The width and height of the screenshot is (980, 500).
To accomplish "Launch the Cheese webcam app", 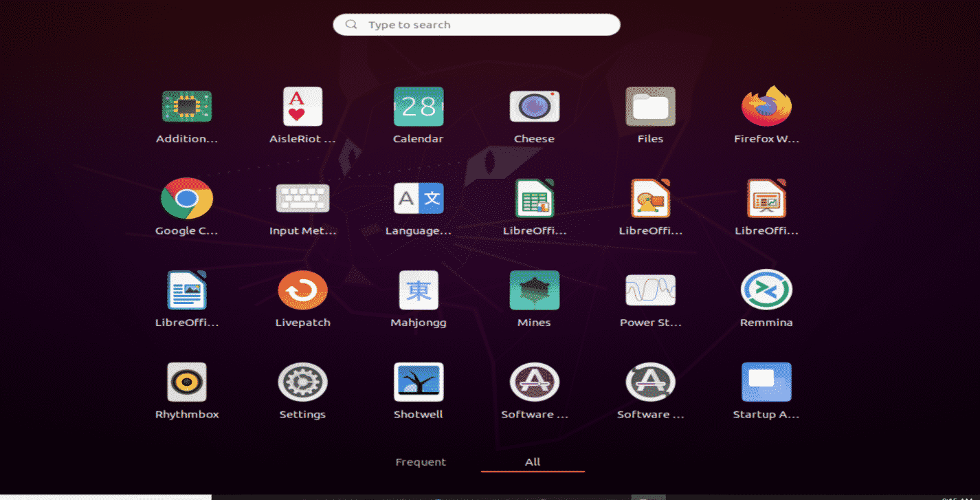I will 535,107.
